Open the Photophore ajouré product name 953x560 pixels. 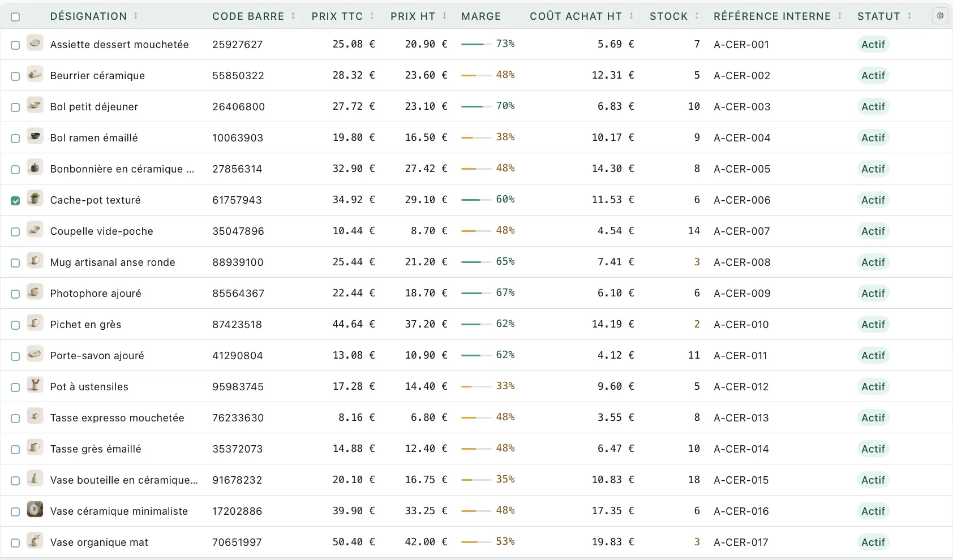tap(96, 294)
